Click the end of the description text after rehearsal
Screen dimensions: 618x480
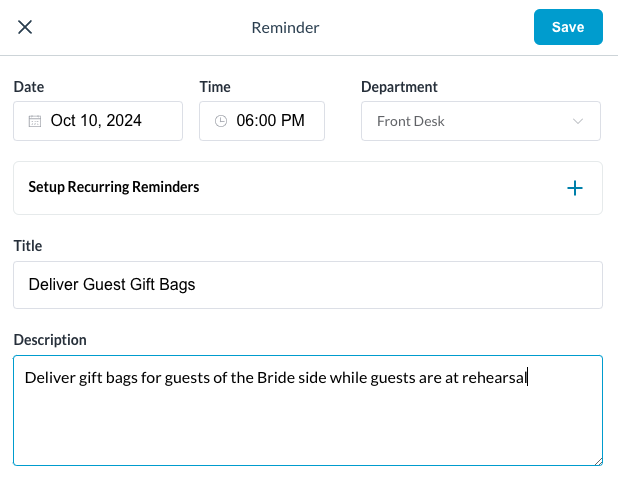click(527, 378)
